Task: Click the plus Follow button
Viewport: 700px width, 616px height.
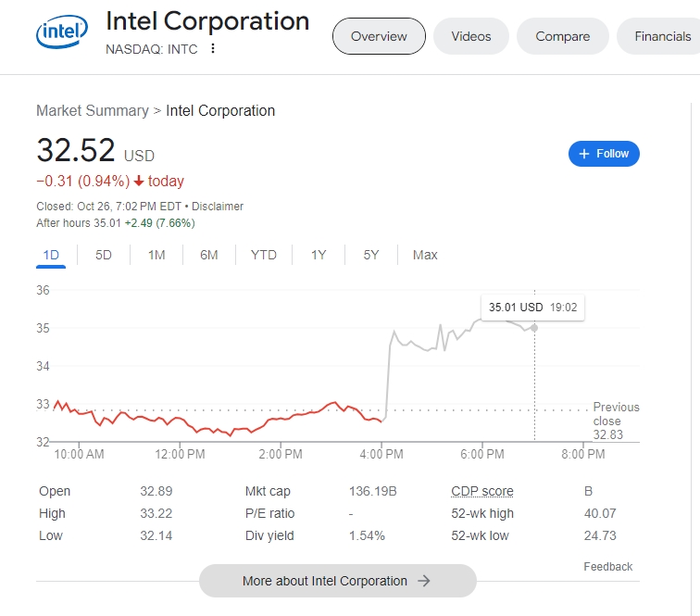Action: click(x=604, y=154)
